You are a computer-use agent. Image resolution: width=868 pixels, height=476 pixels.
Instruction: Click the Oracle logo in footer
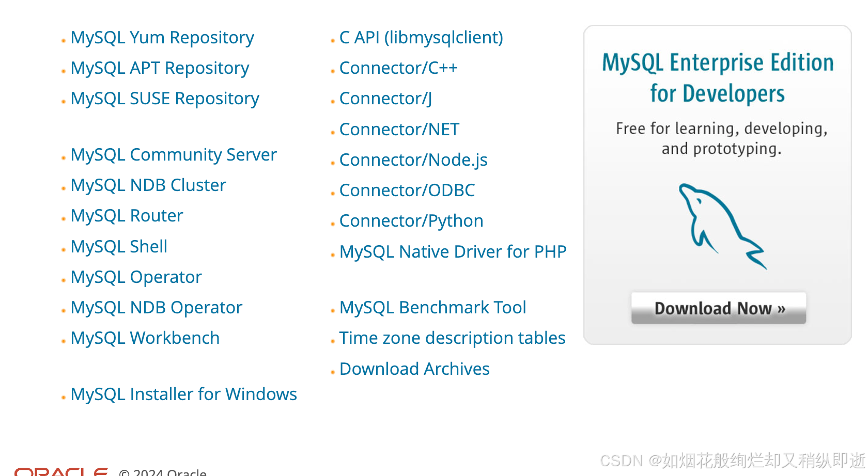(x=61, y=471)
